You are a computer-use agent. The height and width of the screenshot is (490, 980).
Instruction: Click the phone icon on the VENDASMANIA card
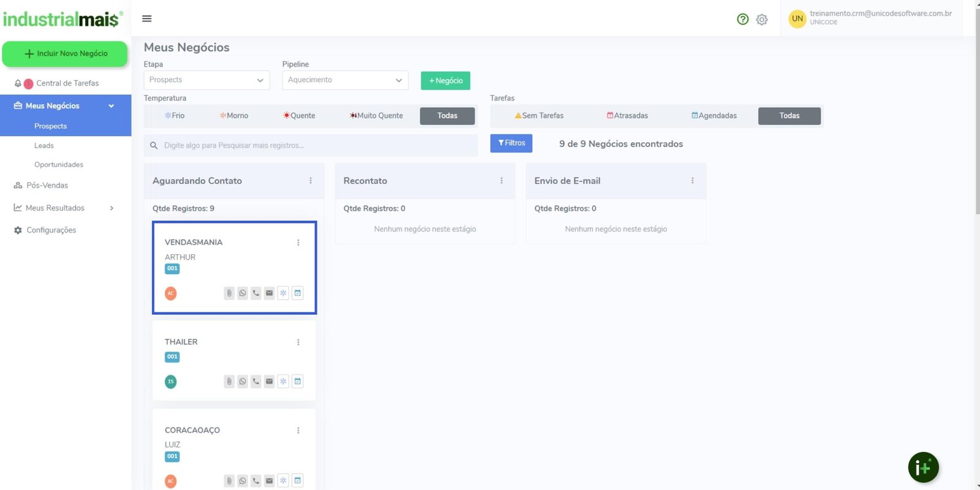(x=256, y=293)
